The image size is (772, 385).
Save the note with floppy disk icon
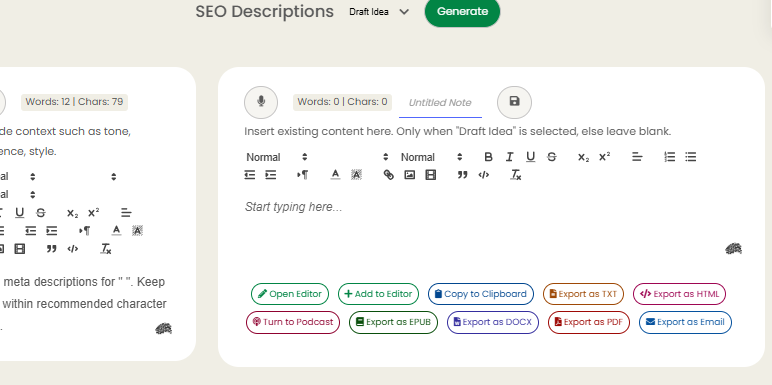tap(514, 102)
